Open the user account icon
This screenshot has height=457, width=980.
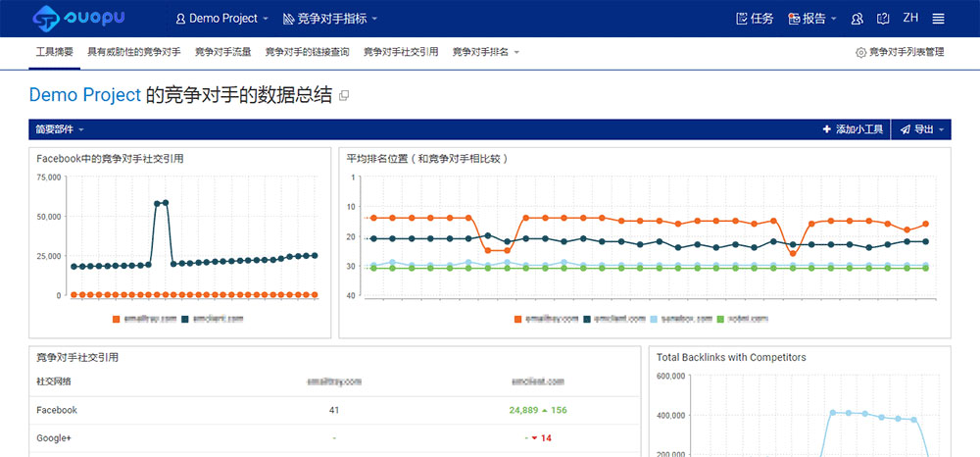point(857,19)
